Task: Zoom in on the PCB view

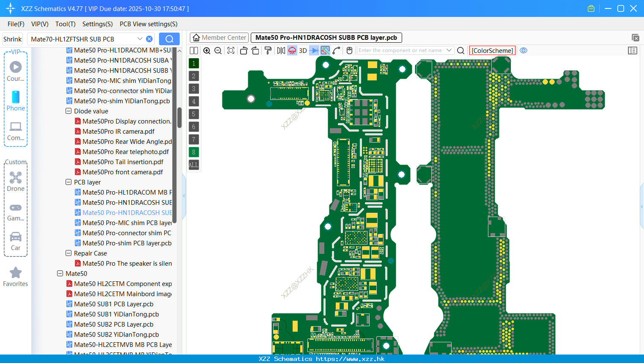Action: (207, 50)
